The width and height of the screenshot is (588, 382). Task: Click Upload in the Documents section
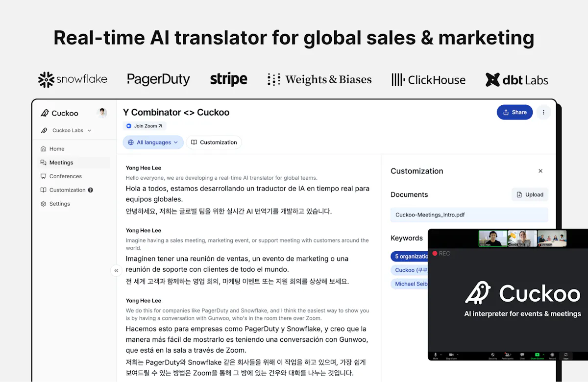(x=530, y=194)
